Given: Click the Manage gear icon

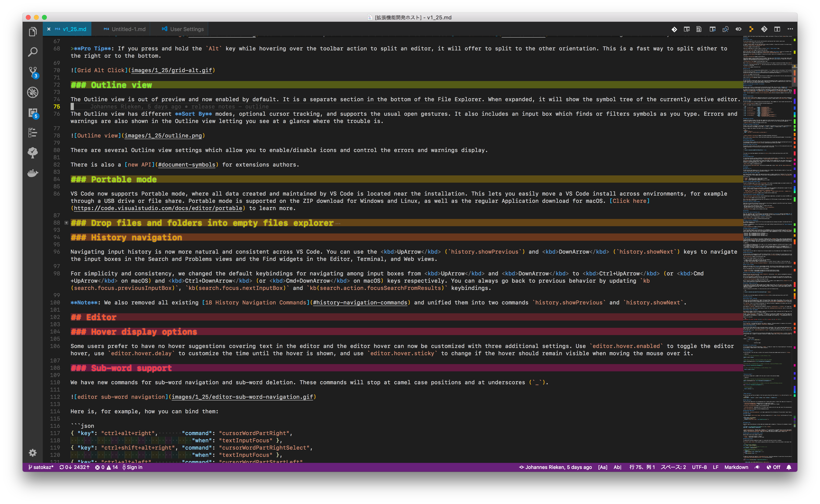Looking at the screenshot, I should 33,452.
